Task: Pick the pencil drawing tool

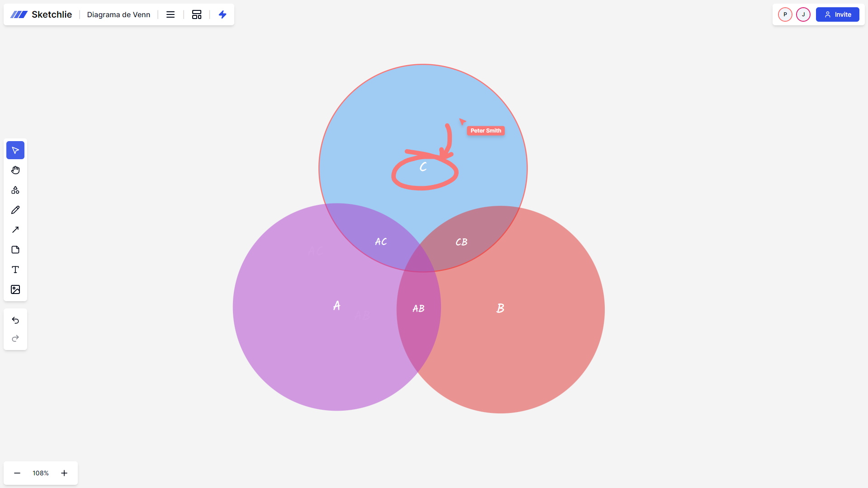Action: 15,209
